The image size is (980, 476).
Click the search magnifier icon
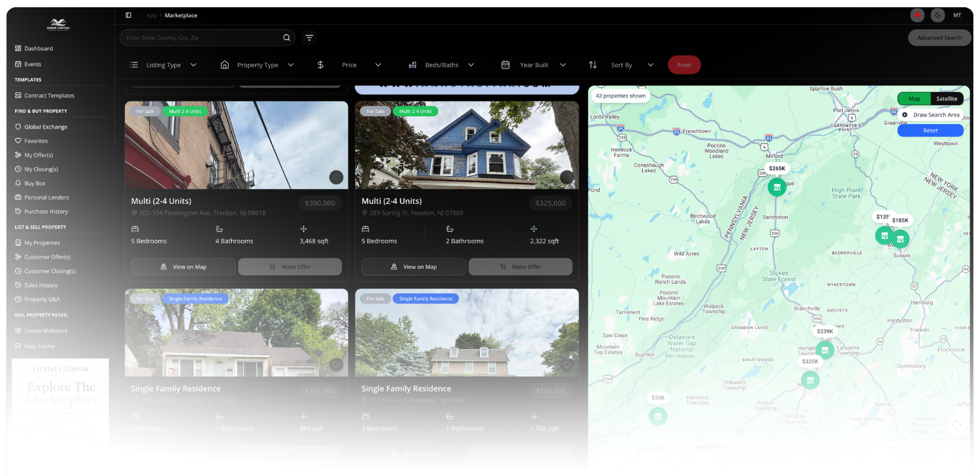point(287,37)
